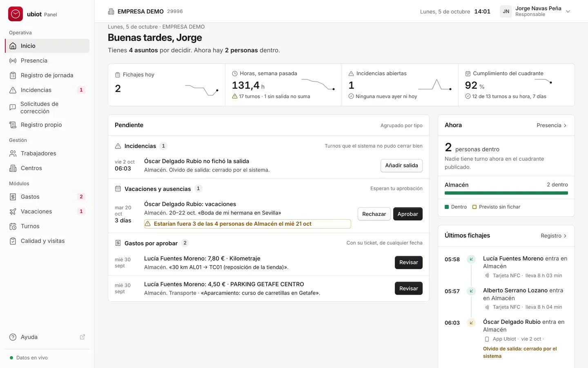
Task: Open the Registro link in Últimos fichajes
Action: point(554,236)
